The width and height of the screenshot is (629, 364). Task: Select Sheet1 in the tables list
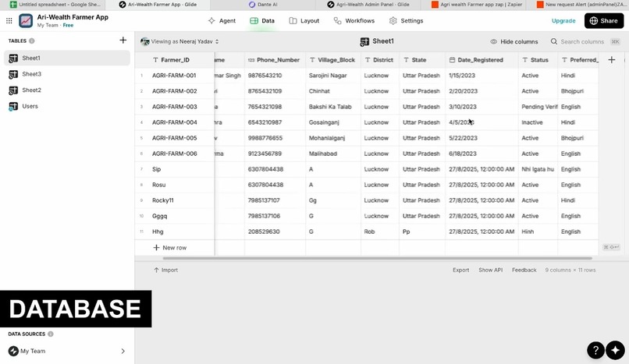click(67, 58)
